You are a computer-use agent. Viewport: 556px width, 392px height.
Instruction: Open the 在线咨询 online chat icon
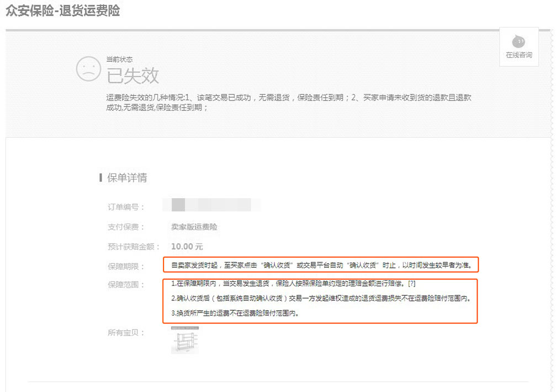point(519,47)
